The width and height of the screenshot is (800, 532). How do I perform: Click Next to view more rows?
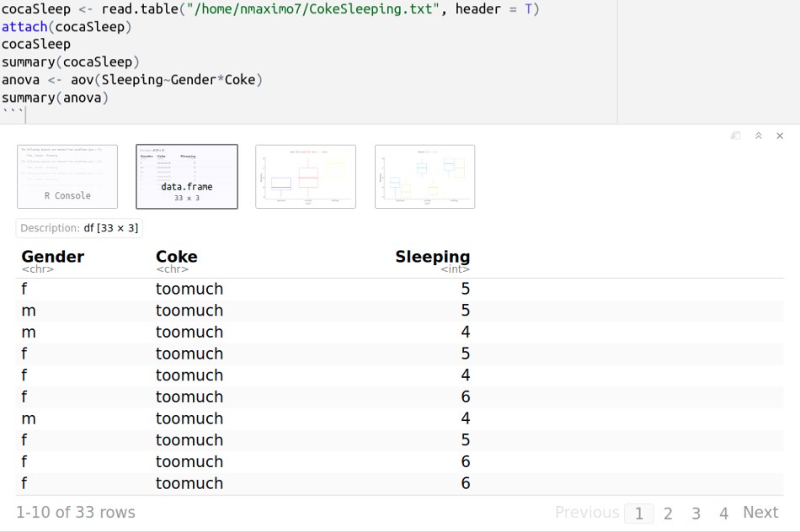pos(760,513)
